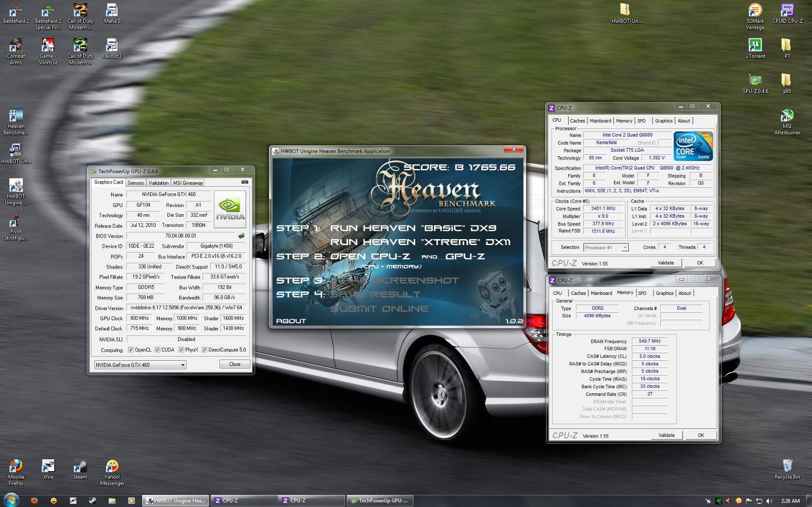Image resolution: width=812 pixels, height=507 pixels.
Task: Switch to the Validation tab in GPU-Z
Action: click(x=158, y=183)
